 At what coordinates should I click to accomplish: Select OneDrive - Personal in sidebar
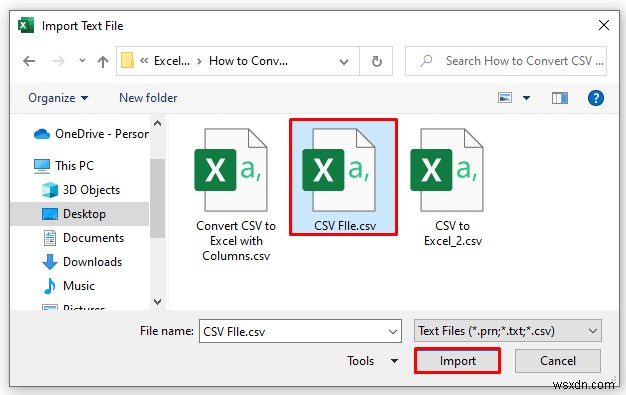click(91, 134)
